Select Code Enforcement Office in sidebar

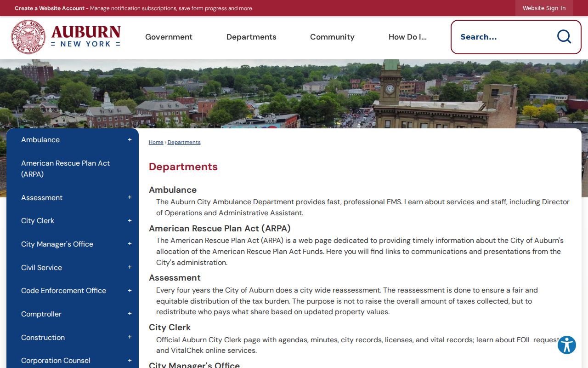[x=63, y=291]
